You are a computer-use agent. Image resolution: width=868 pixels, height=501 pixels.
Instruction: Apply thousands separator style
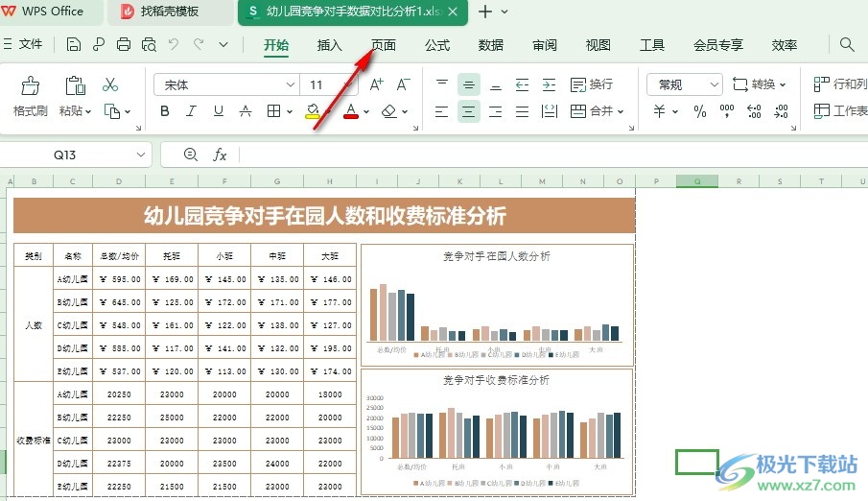pyautogui.click(x=727, y=111)
